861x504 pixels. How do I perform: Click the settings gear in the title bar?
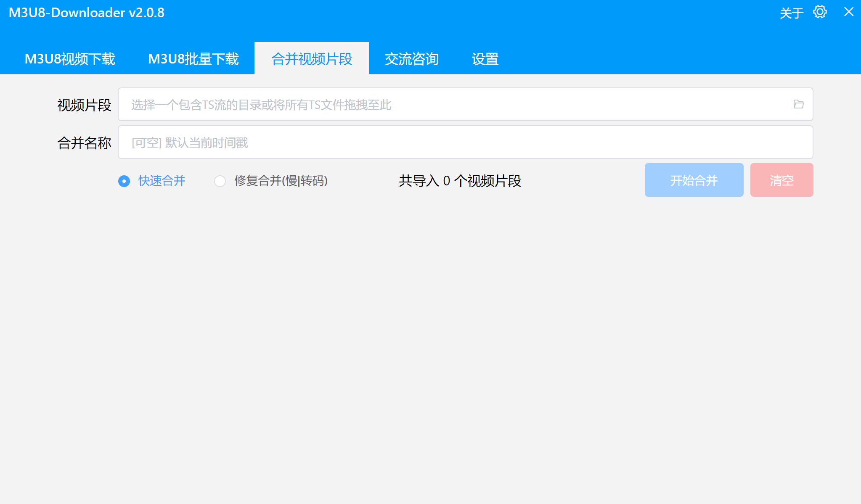819,13
